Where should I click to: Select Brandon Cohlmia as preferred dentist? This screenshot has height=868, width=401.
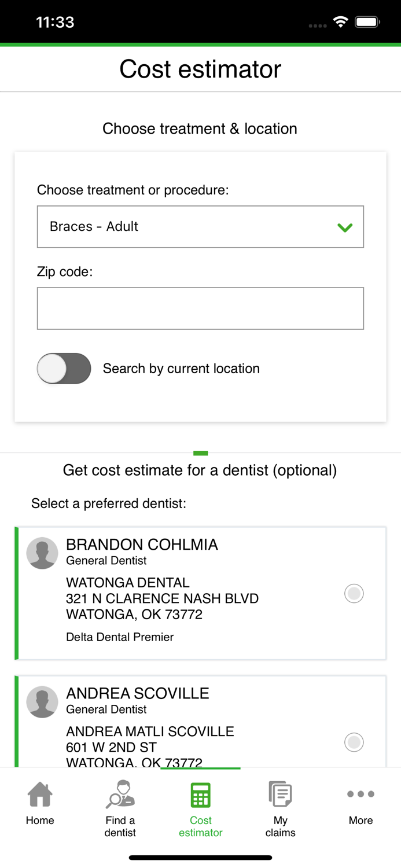[354, 593]
